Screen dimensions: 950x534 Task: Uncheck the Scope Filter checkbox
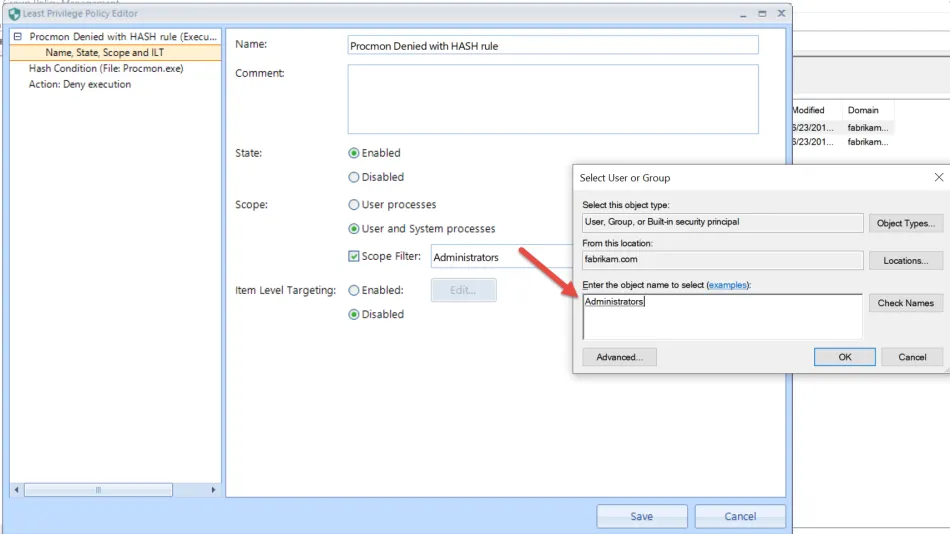coord(354,256)
